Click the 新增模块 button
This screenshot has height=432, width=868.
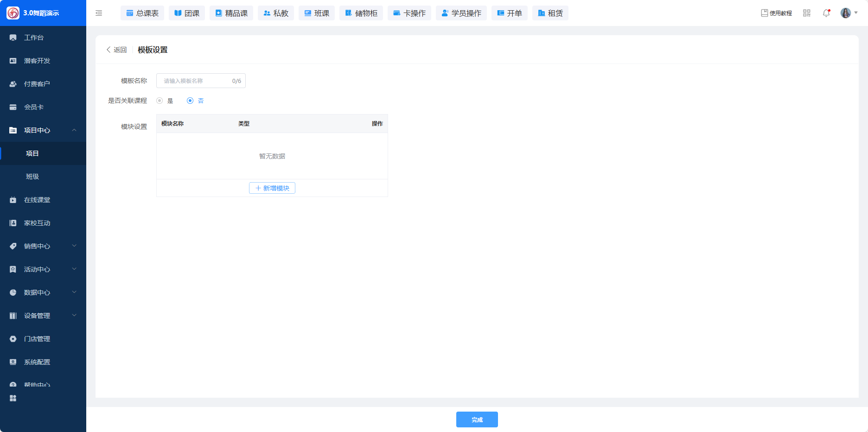[x=272, y=188]
